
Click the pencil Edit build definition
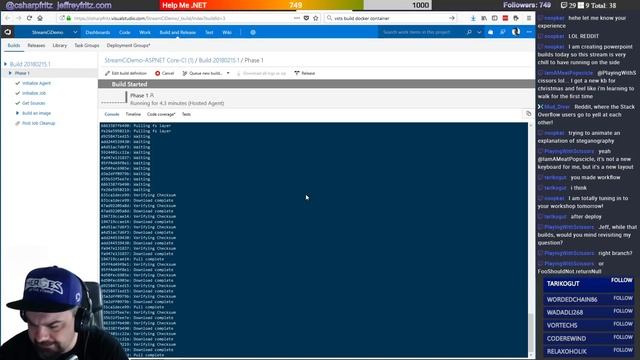(x=107, y=73)
